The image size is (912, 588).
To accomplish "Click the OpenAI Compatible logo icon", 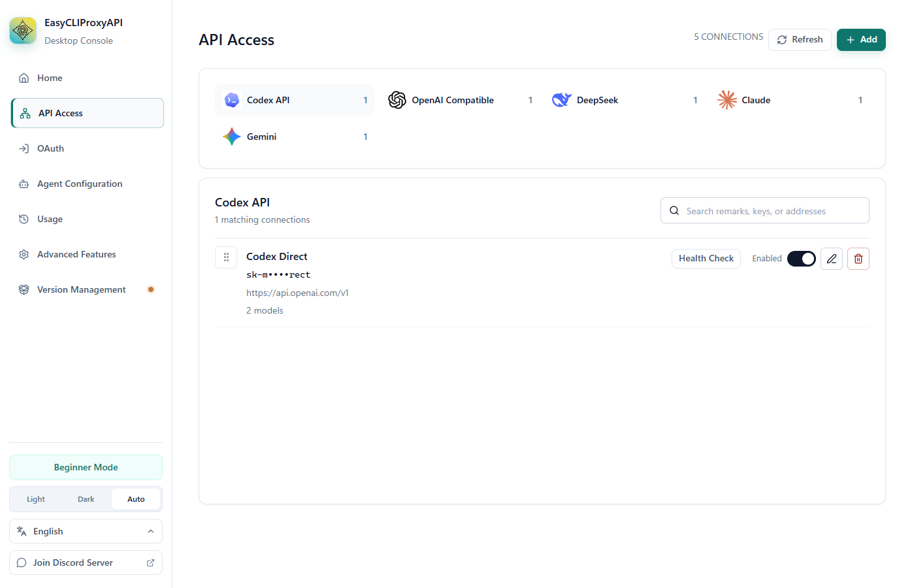I will click(x=397, y=100).
